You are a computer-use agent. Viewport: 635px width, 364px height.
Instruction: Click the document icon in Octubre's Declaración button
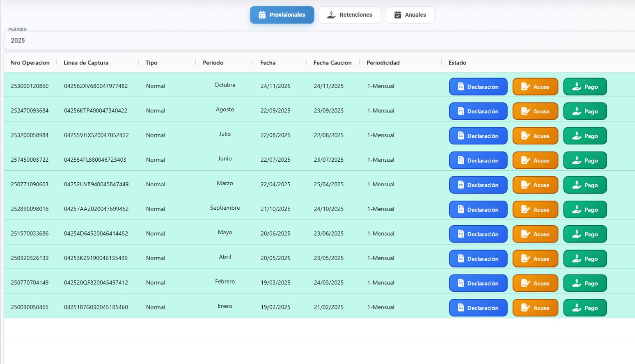pyautogui.click(x=461, y=87)
